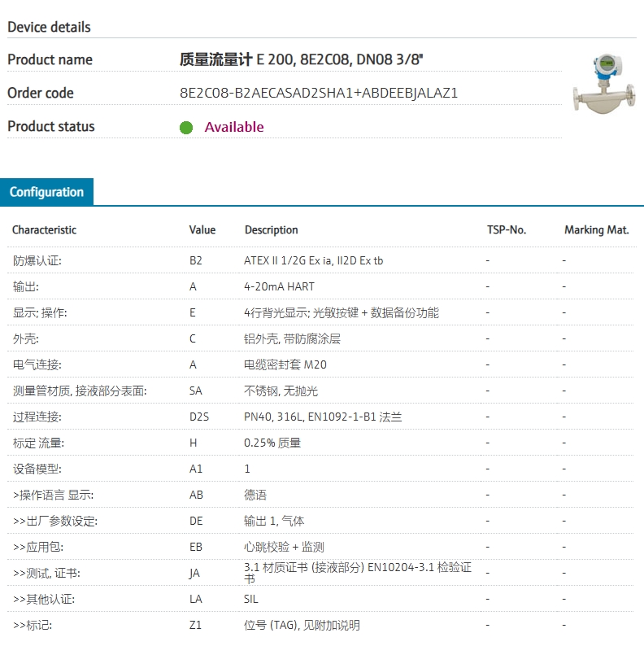Select value EB for 应用包
The image size is (644, 646).
(x=196, y=547)
